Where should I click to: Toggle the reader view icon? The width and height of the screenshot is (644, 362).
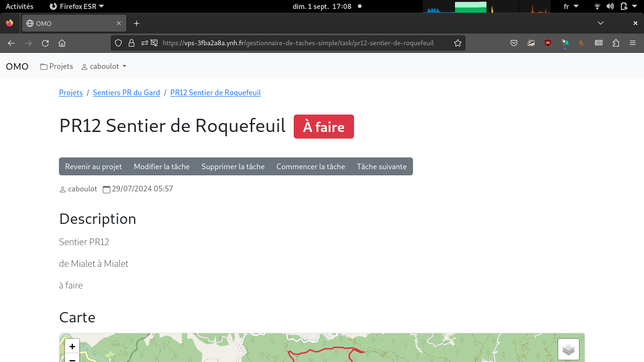tap(599, 43)
